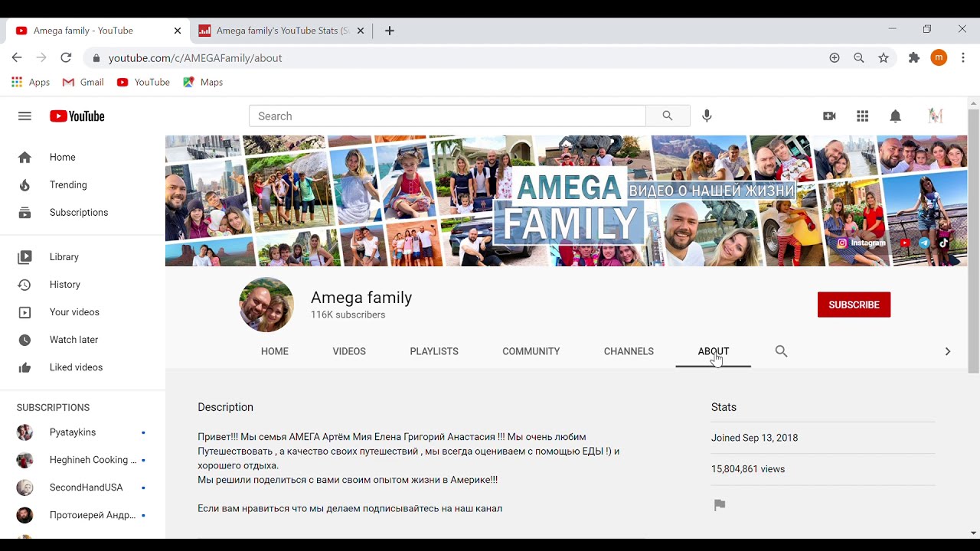This screenshot has width=980, height=551.
Task: Open Subscriptions in sidebar
Action: [x=83, y=213]
